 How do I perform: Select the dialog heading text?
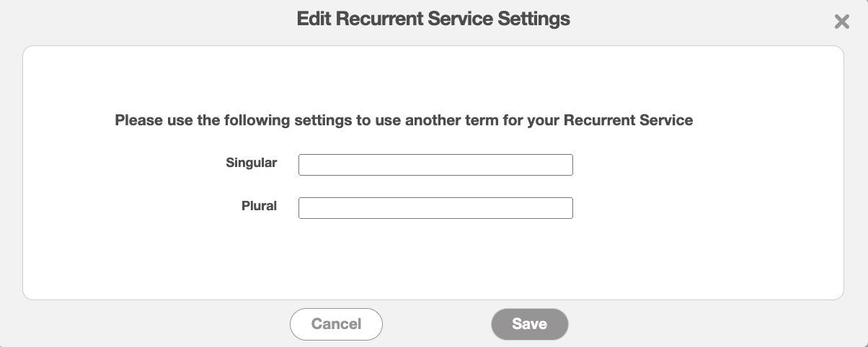[433, 19]
